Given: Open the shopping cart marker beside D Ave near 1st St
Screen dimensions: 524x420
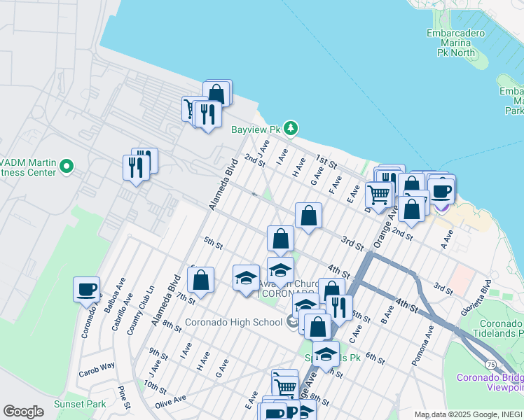Looking at the screenshot, I should click(x=378, y=196).
